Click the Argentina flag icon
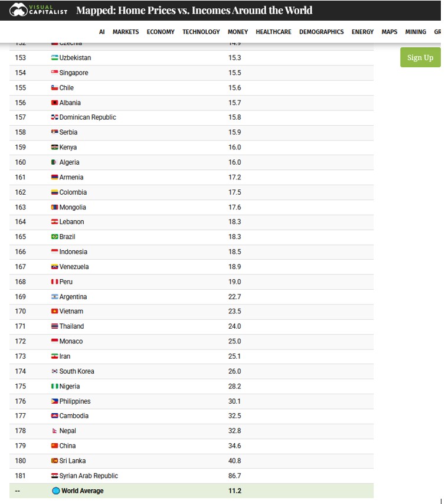Viewport: 445px width, 504px height. [55, 296]
